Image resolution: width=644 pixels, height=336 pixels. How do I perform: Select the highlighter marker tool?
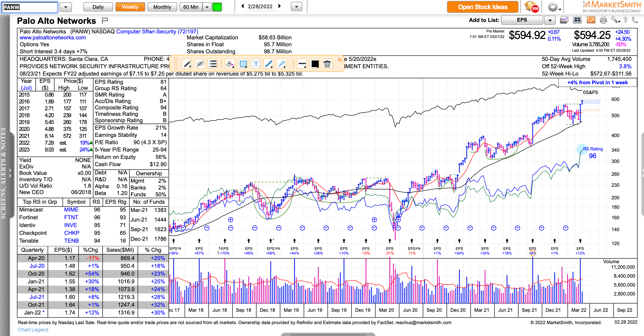[x=229, y=64]
